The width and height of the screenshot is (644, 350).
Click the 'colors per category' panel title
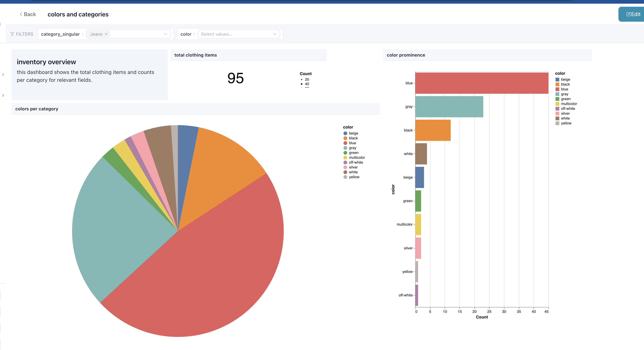click(37, 109)
